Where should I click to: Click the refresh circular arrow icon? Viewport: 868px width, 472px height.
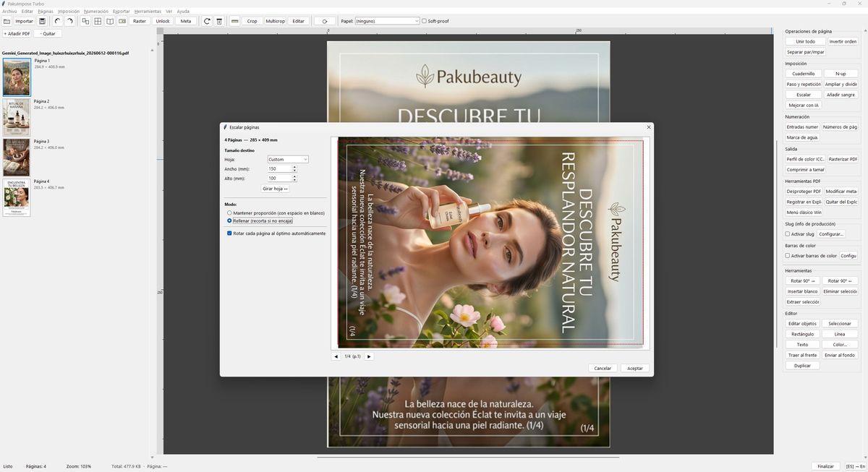coord(207,21)
